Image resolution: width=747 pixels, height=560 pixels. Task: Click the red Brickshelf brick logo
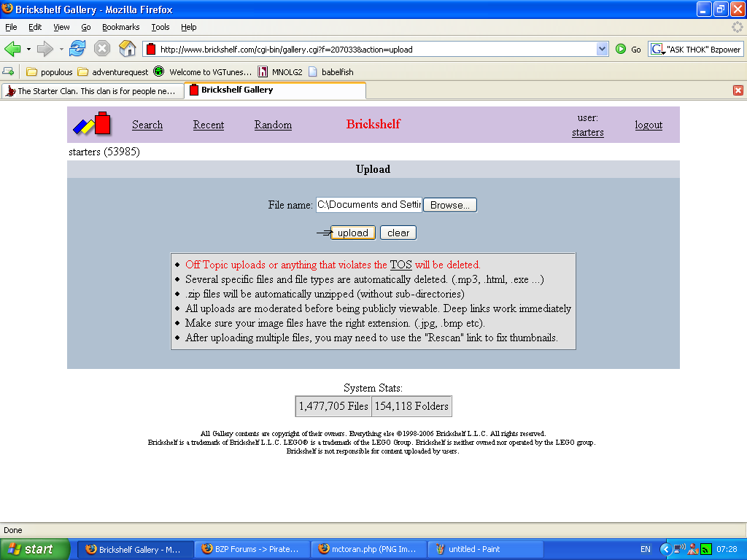coord(101,124)
